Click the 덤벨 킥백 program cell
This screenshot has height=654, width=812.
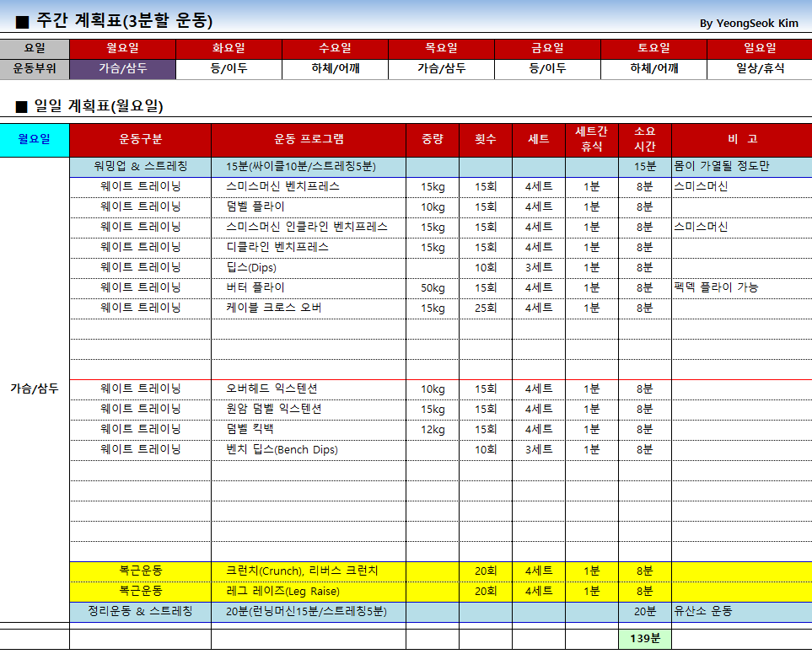pos(309,429)
